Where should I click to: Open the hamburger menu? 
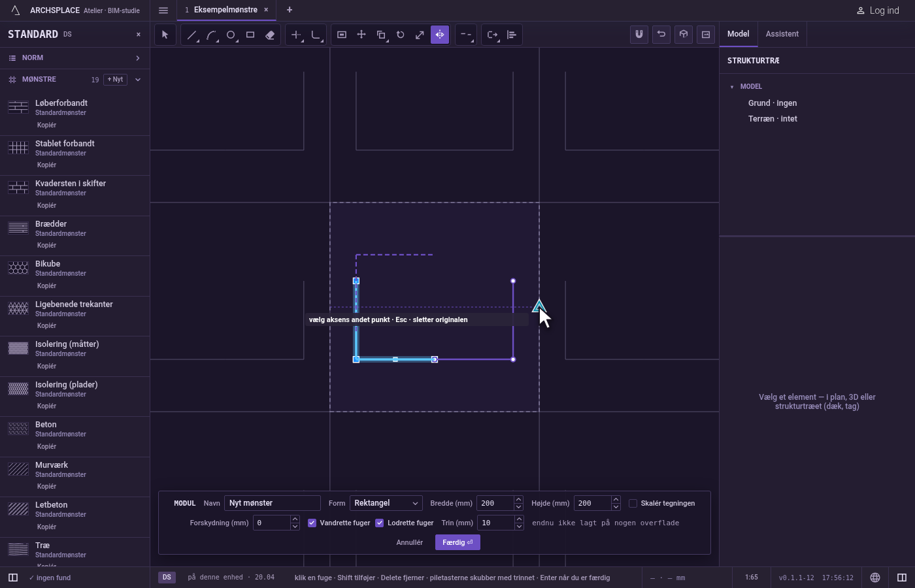coord(163,10)
